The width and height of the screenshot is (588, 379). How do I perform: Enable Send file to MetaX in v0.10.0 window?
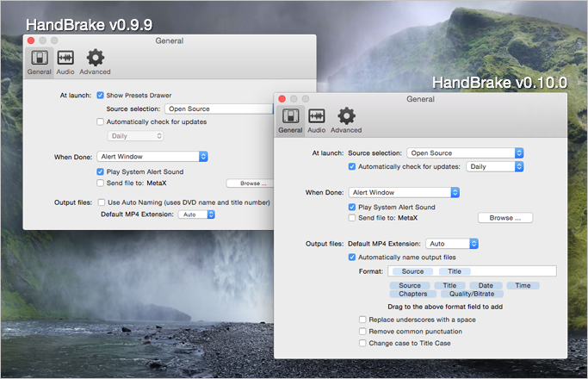tap(352, 218)
